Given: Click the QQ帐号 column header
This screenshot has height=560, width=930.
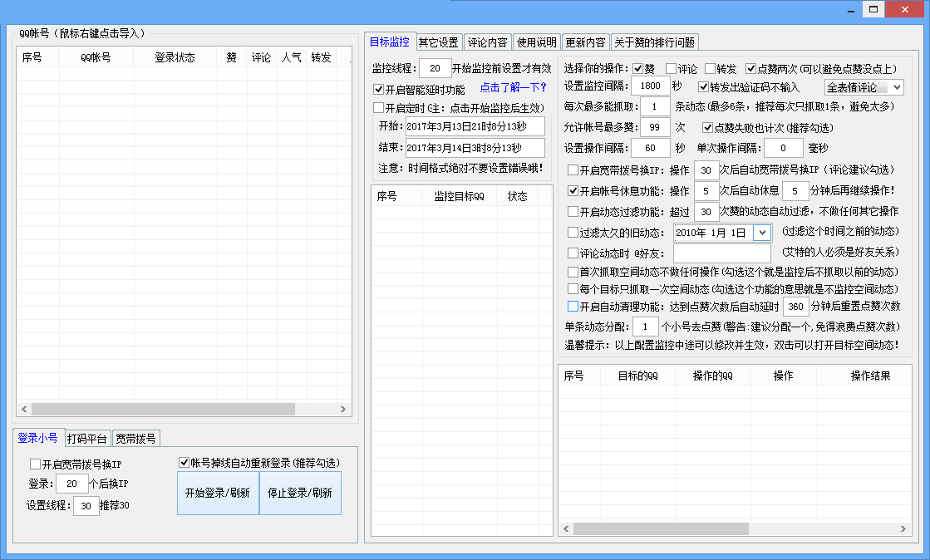Looking at the screenshot, I should (x=96, y=57).
